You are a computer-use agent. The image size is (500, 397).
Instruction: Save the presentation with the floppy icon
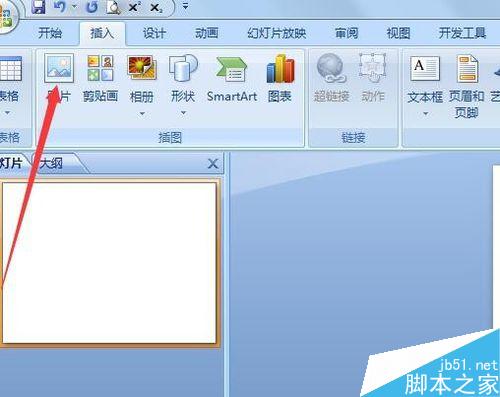38,7
